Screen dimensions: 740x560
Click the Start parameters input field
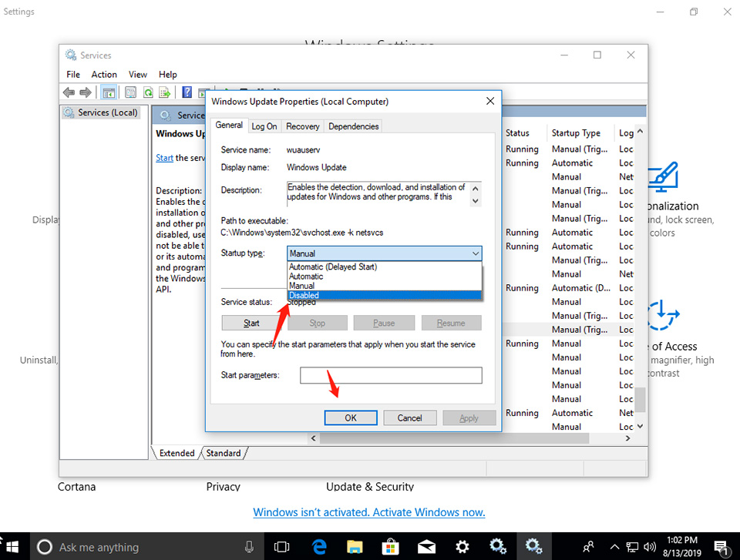point(391,375)
